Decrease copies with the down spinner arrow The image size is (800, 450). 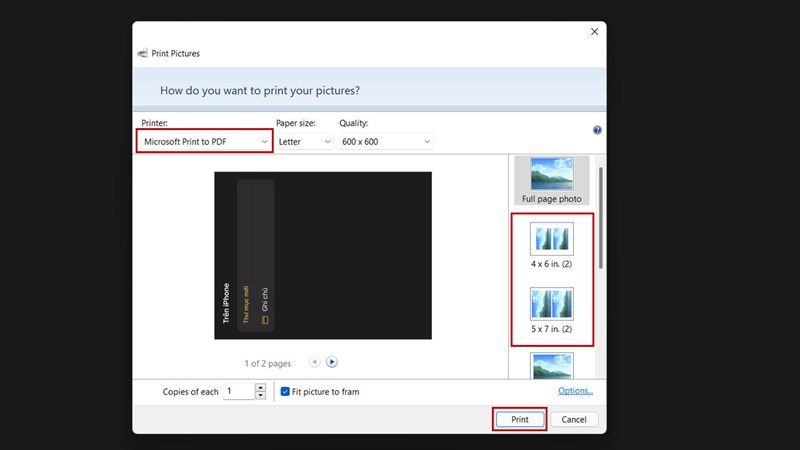(x=260, y=395)
